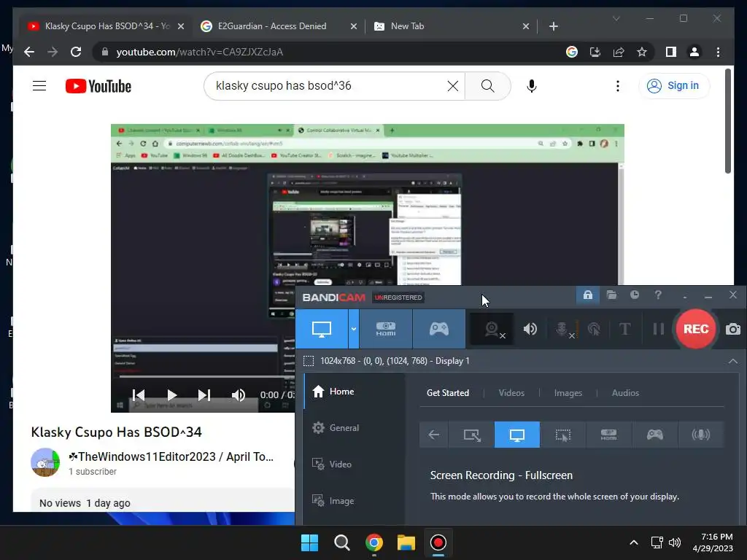Show hidden system tray icons
The image size is (747, 560).
click(x=634, y=542)
